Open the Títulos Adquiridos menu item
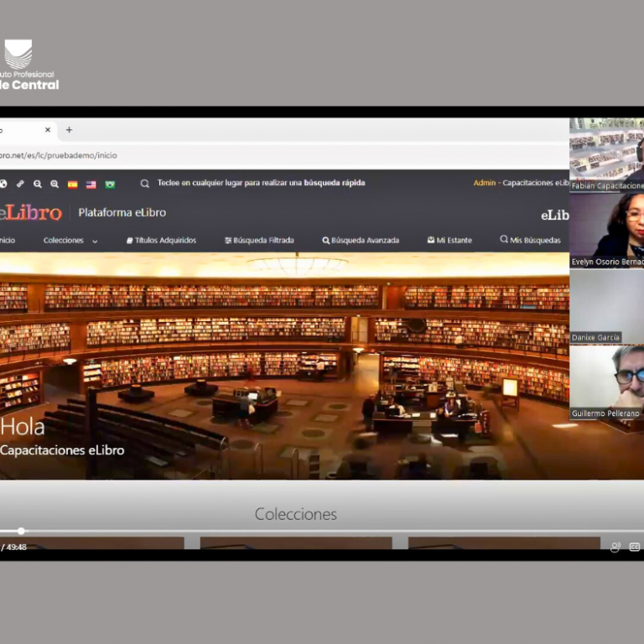Screen dimensions: 644x644 [161, 241]
